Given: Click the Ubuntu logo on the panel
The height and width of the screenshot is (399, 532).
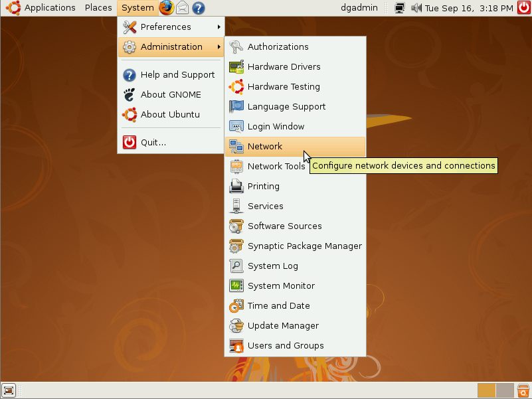Looking at the screenshot, I should [x=13, y=8].
